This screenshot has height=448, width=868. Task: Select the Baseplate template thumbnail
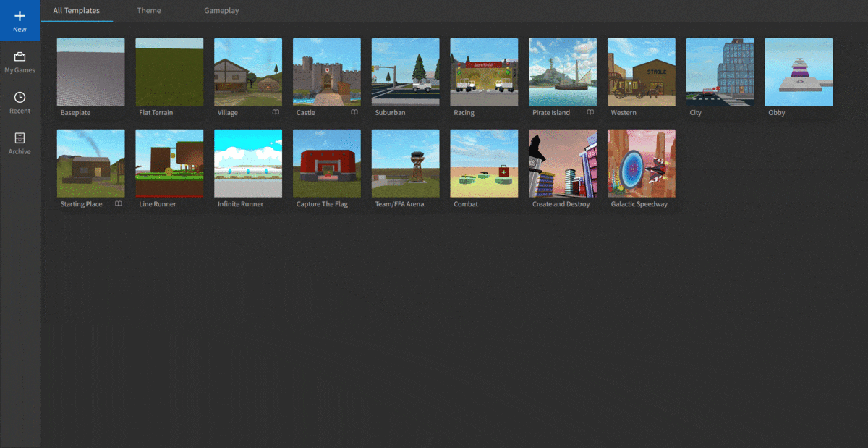[x=91, y=72]
